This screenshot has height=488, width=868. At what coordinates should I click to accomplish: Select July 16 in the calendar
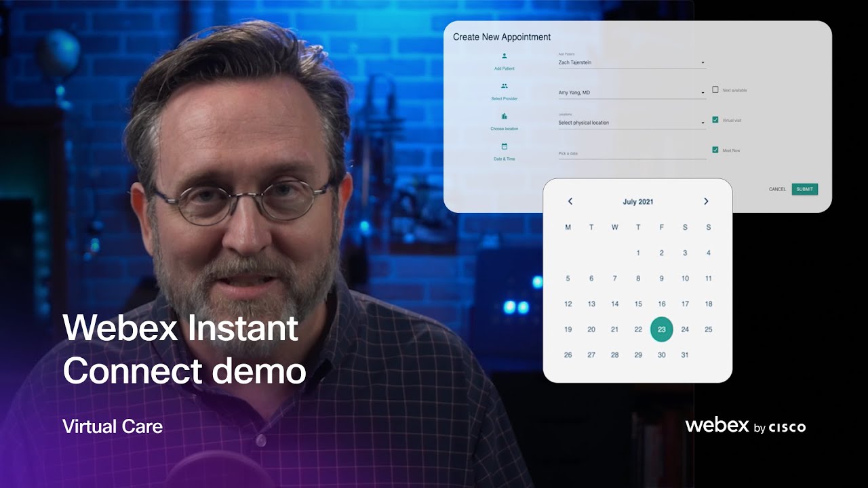(x=661, y=304)
